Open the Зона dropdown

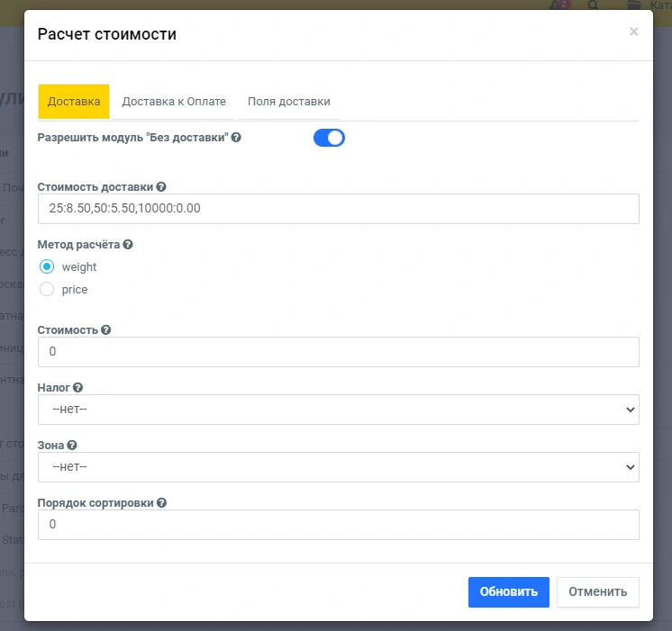pos(339,466)
